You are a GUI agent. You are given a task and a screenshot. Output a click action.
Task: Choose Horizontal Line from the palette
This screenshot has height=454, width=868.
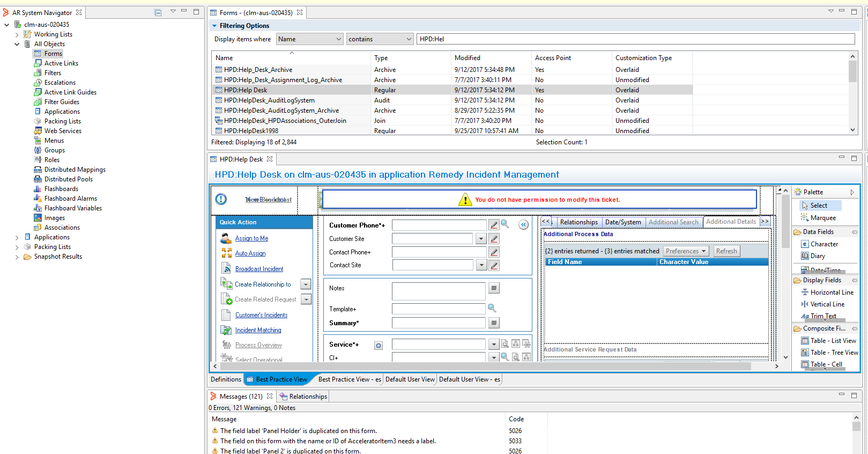point(831,292)
